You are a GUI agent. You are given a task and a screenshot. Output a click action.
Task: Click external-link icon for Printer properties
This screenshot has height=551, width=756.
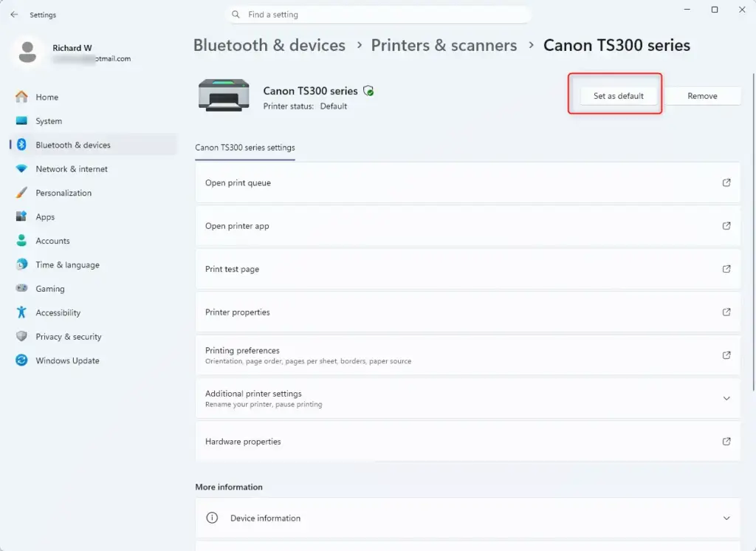pos(726,312)
